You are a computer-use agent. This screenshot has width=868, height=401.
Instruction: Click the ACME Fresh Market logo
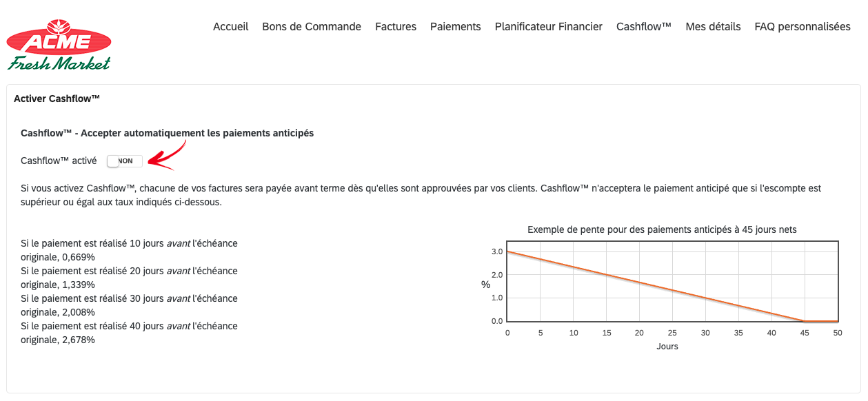[x=59, y=45]
